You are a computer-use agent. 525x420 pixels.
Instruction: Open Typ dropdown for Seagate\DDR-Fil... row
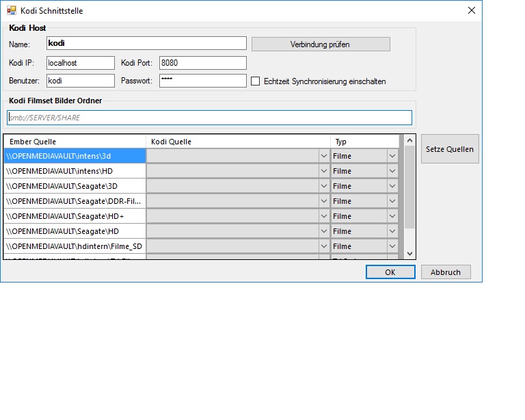pos(392,201)
